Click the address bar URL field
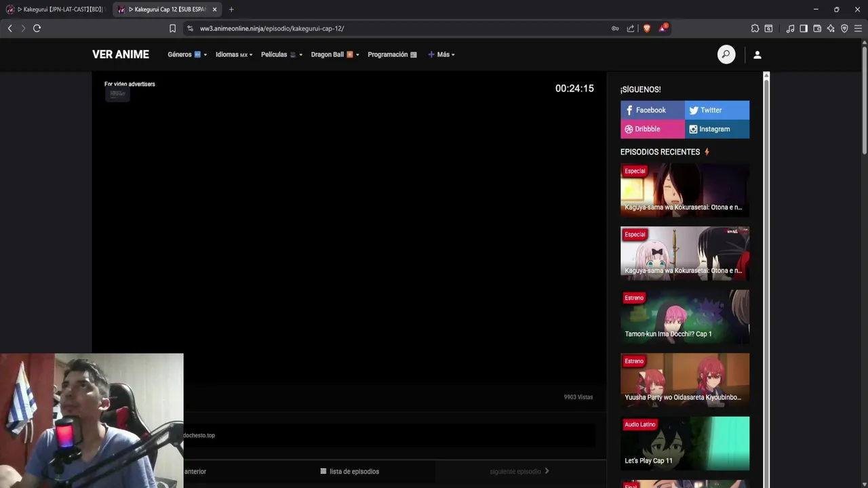 click(x=400, y=28)
